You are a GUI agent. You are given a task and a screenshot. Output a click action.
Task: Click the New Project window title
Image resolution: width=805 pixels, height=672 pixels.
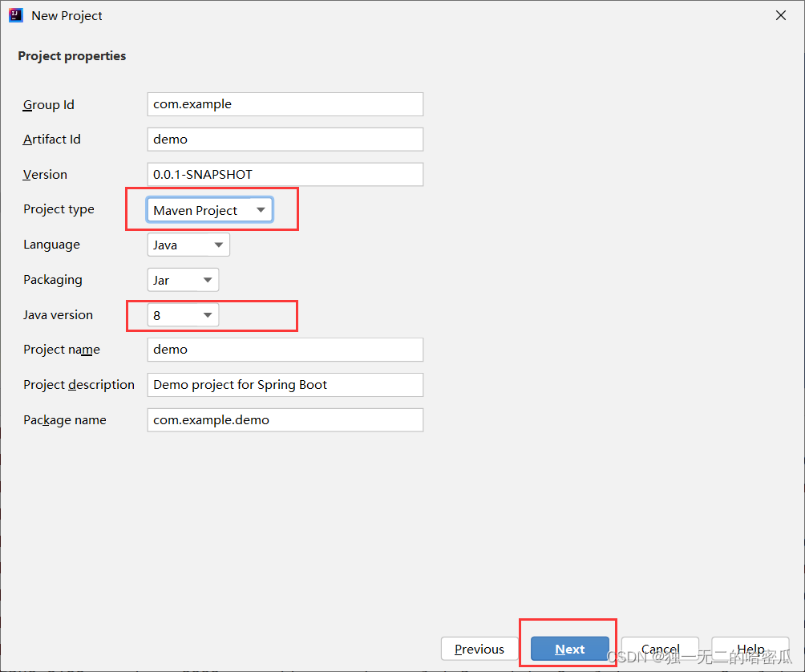click(67, 16)
